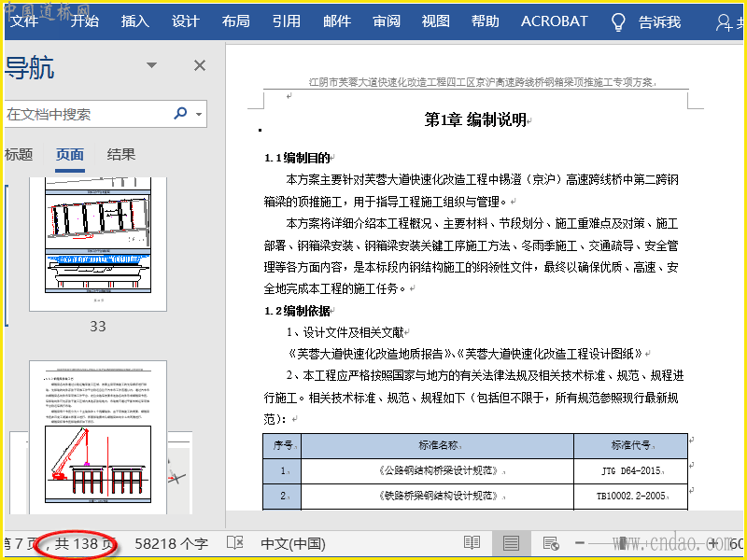Select the 页面 navigation tab
747x560 pixels.
click(x=69, y=154)
